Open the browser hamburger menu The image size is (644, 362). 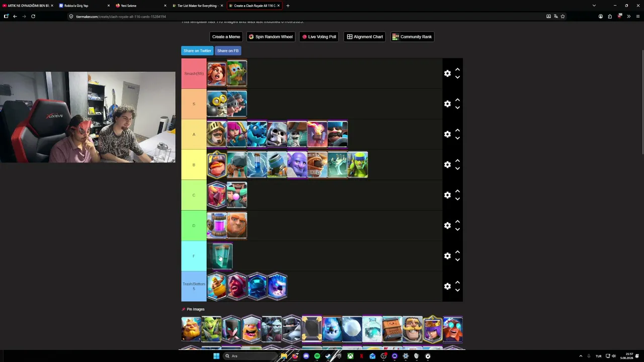click(638, 16)
